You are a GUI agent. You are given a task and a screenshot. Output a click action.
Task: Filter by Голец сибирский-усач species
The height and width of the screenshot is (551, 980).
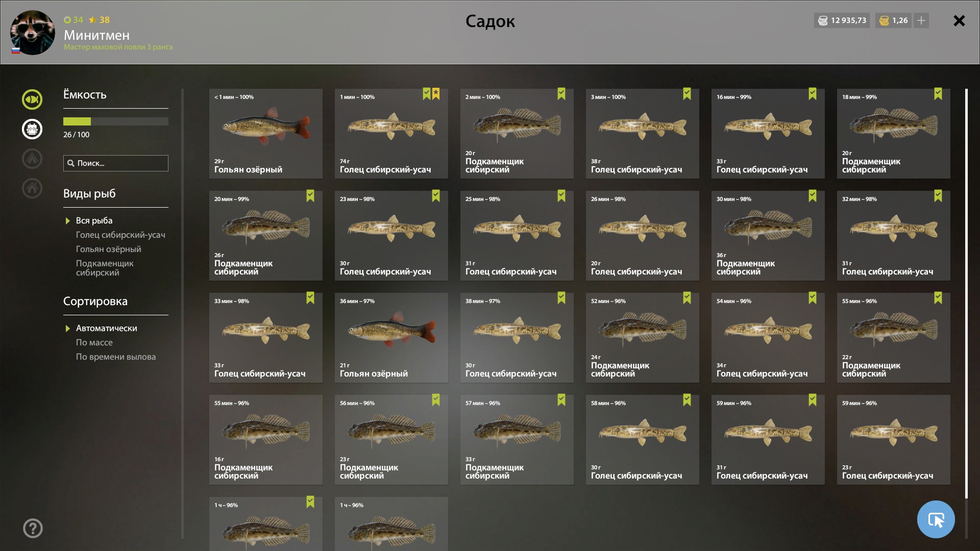pyautogui.click(x=120, y=235)
